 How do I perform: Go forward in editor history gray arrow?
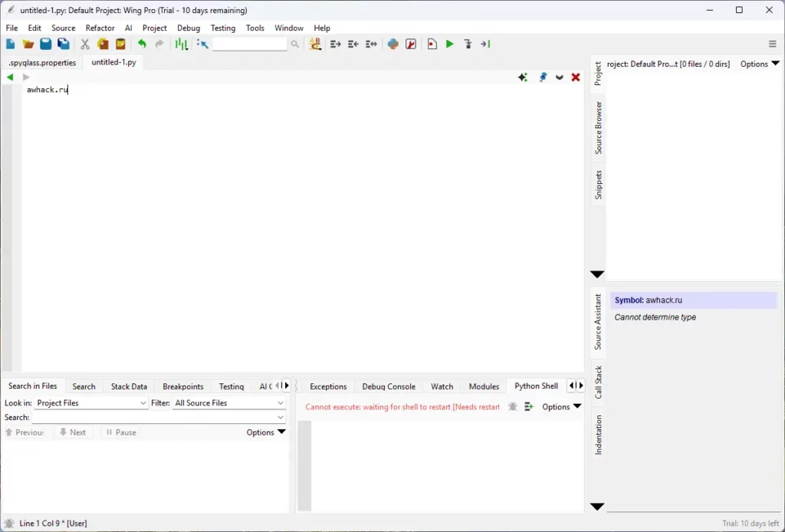pyautogui.click(x=26, y=77)
